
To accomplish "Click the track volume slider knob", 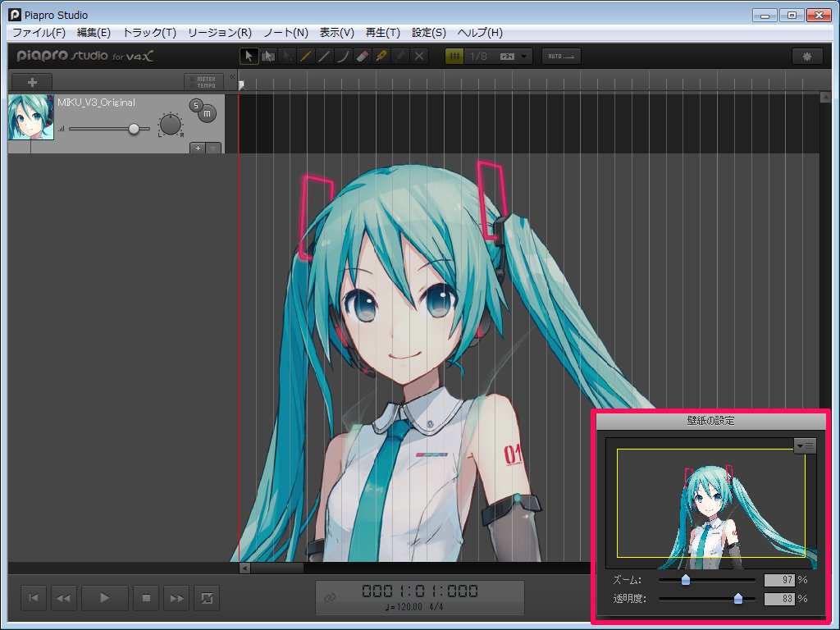I will click(x=134, y=129).
